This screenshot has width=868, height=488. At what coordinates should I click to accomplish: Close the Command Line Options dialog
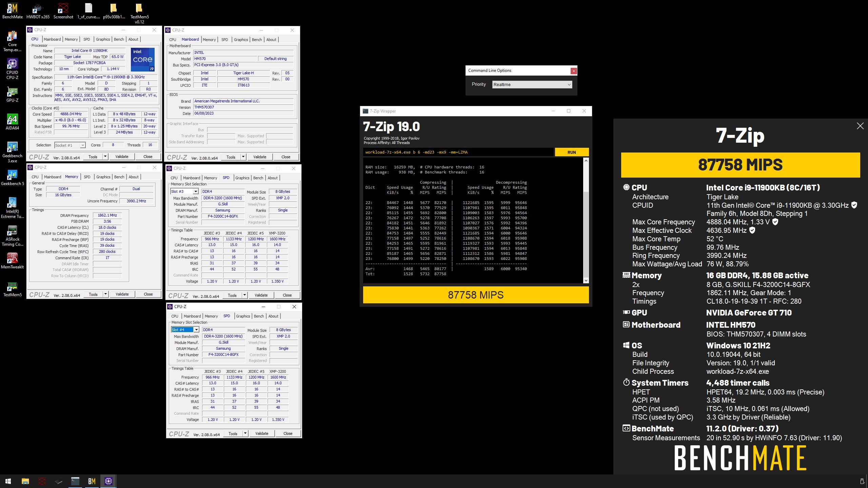coord(574,71)
